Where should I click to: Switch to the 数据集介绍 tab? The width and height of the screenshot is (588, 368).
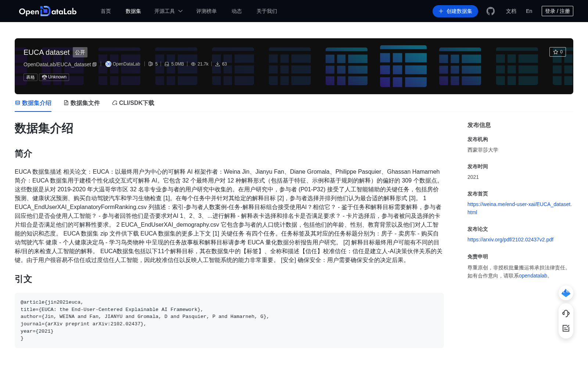point(33,103)
